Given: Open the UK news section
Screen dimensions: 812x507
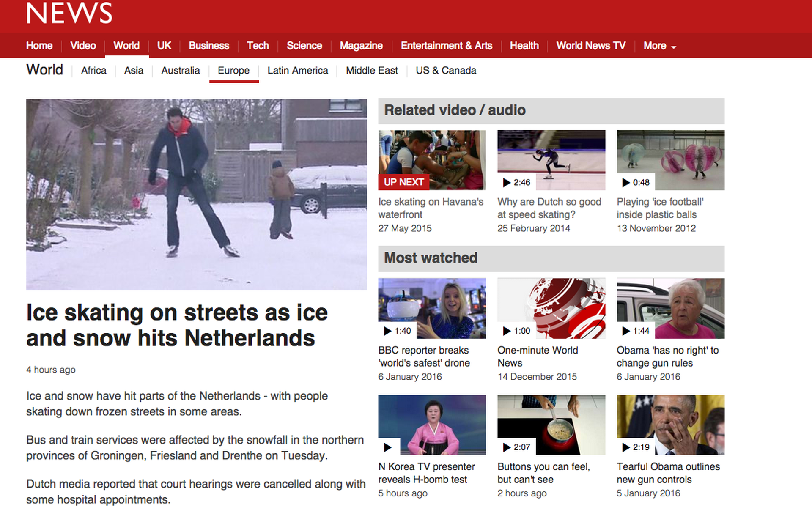Looking at the screenshot, I should (164, 46).
